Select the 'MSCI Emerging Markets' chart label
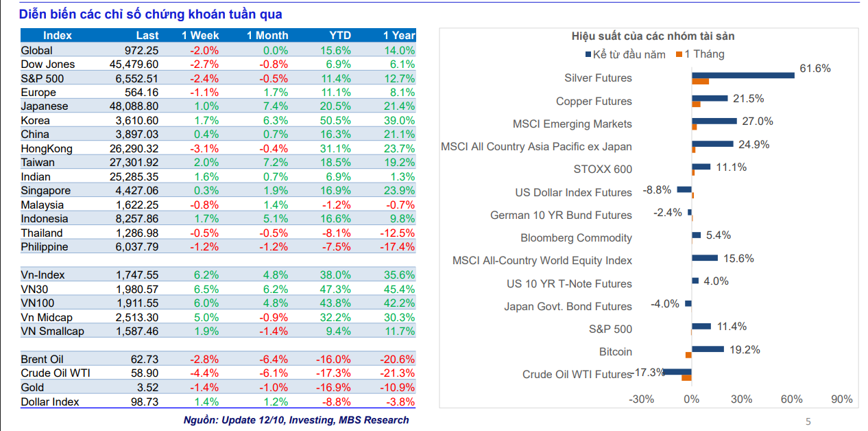The width and height of the screenshot is (868, 431). pyautogui.click(x=572, y=124)
